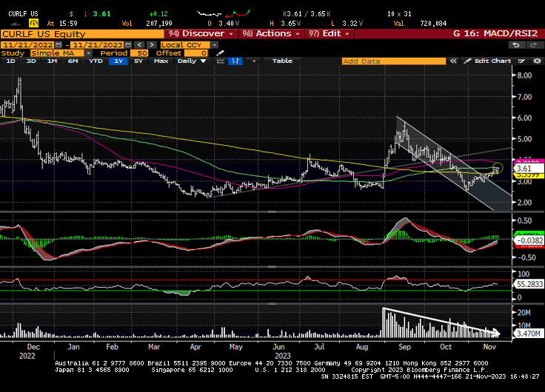This screenshot has width=545, height=392.
Task: Select the YTD time range
Action: coord(96,61)
